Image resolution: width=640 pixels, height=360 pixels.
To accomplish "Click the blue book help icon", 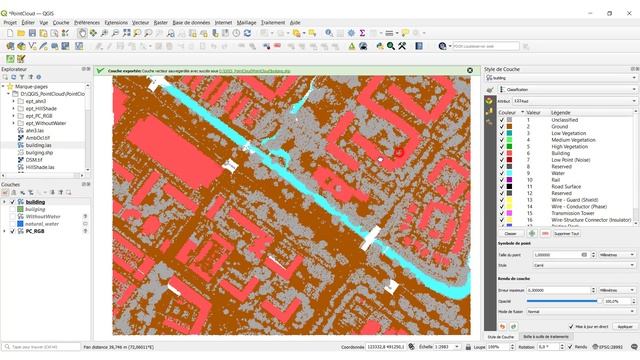I will pyautogui.click(x=419, y=46).
